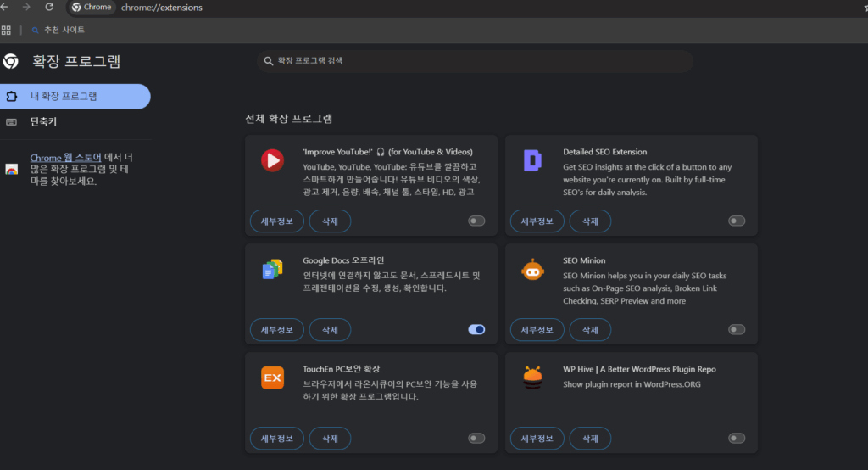Open the 추천 사이트 bookmark

point(58,30)
